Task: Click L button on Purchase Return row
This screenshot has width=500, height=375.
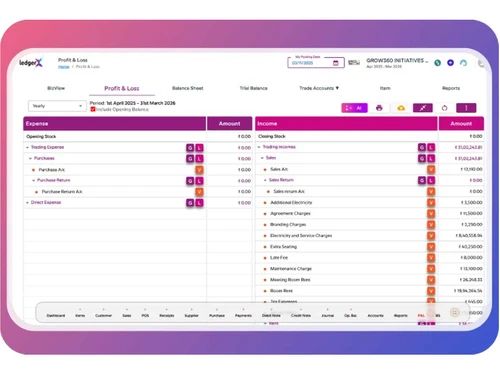Action: pos(199,181)
